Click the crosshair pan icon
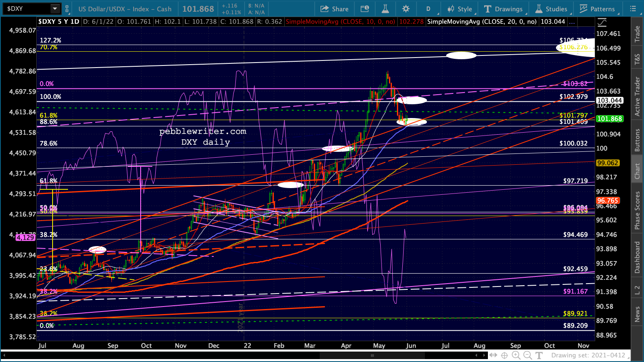This screenshot has height=362, width=644. coord(504,355)
